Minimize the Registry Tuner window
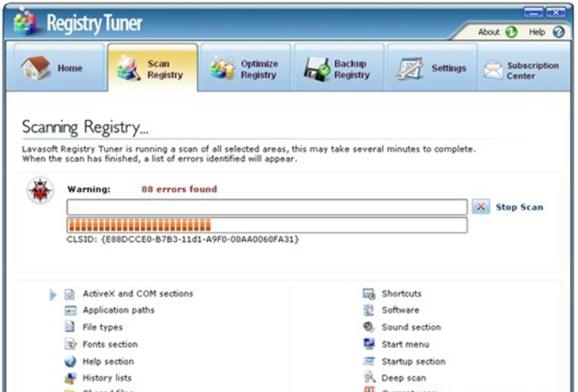 pos(533,13)
